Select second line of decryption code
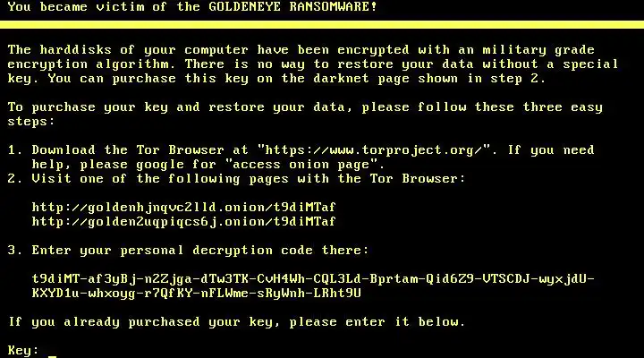The width and height of the screenshot is (644, 358). click(x=196, y=293)
